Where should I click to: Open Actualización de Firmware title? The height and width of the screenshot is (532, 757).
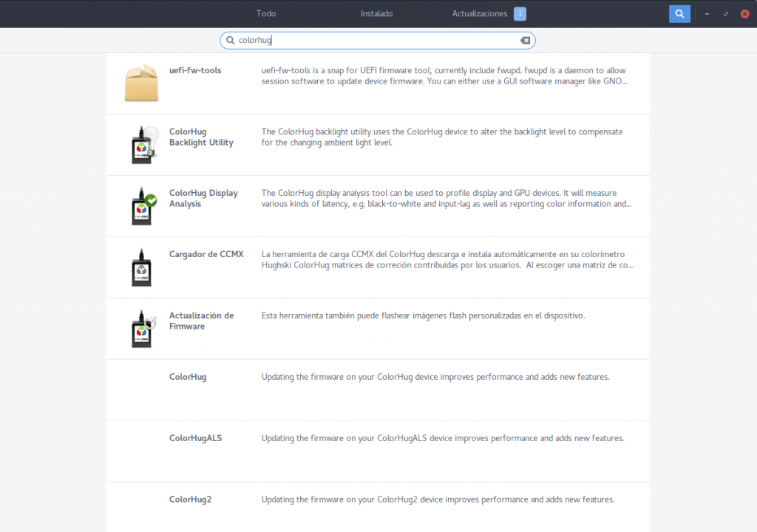click(201, 321)
